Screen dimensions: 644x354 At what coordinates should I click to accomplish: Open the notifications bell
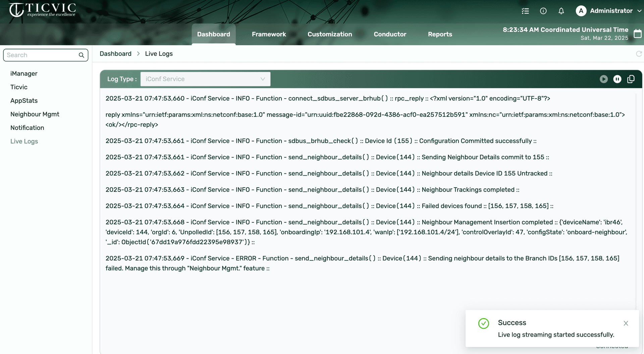tap(561, 11)
